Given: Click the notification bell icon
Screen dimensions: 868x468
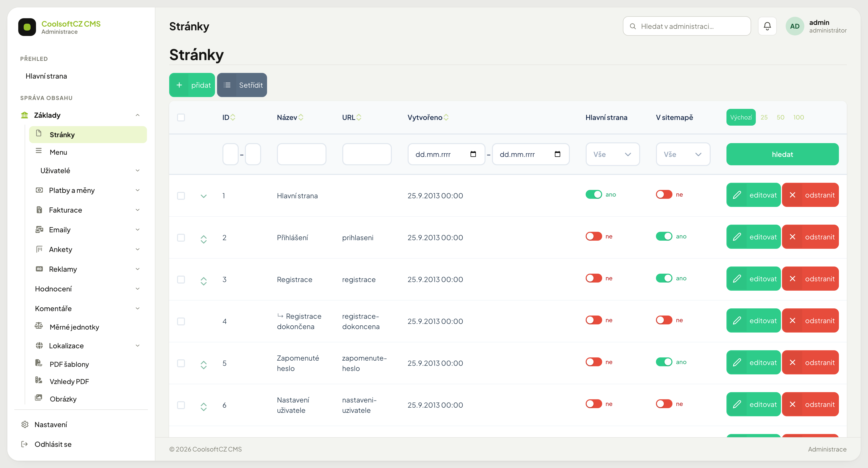Looking at the screenshot, I should click(767, 26).
